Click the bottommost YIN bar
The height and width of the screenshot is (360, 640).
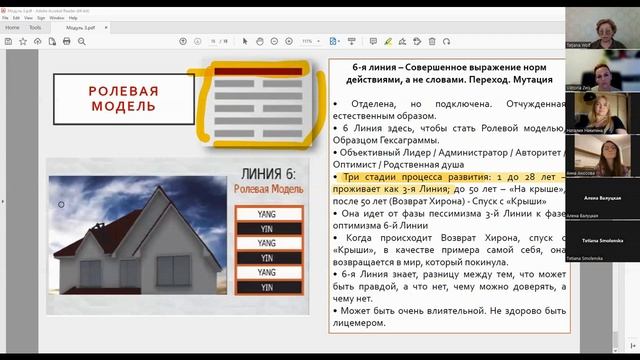click(269, 287)
